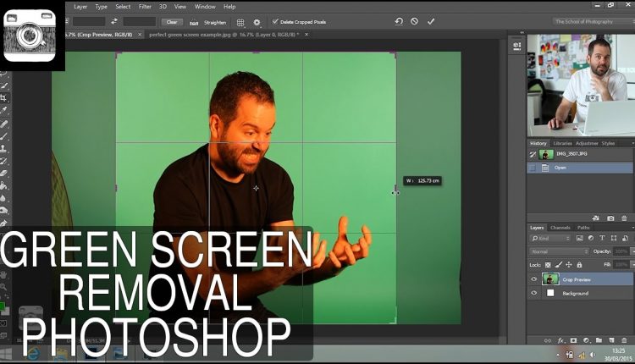Select the Blur tool
Image resolution: width=635 pixels, height=364 pixels.
click(3, 198)
